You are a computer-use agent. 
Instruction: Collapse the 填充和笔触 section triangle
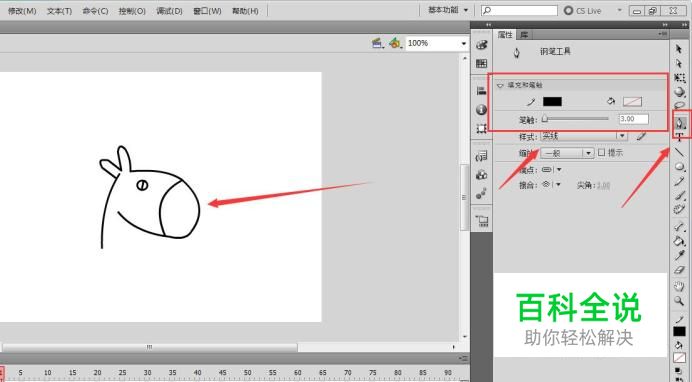[500, 85]
